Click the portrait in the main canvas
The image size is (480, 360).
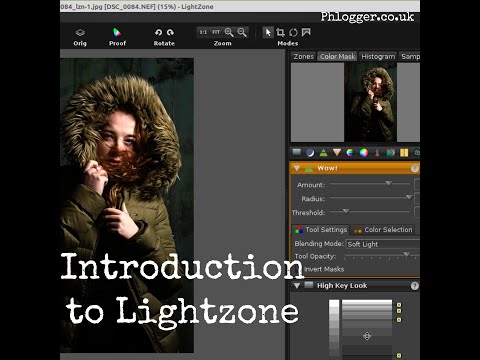click(x=127, y=205)
